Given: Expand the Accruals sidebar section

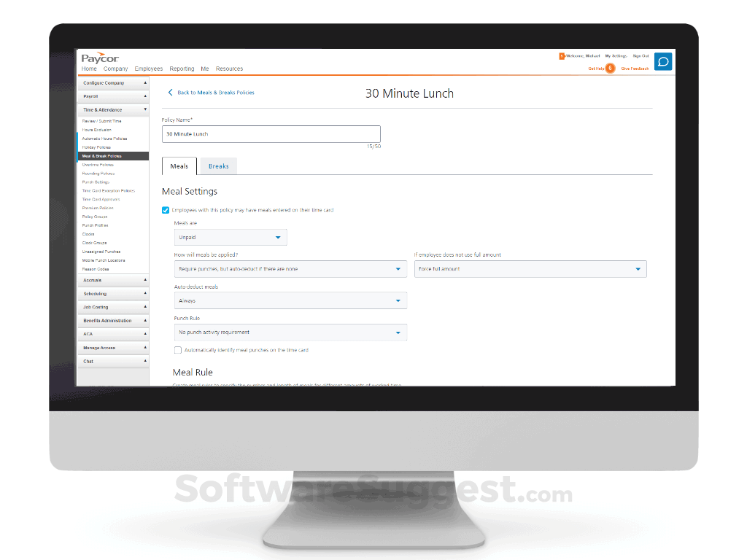Looking at the screenshot, I should 113,280.
